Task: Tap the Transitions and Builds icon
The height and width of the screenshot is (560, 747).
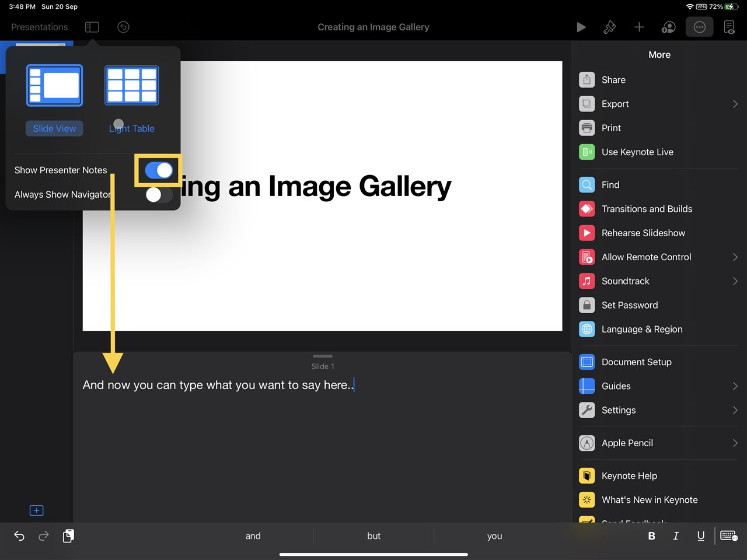Action: tap(587, 209)
